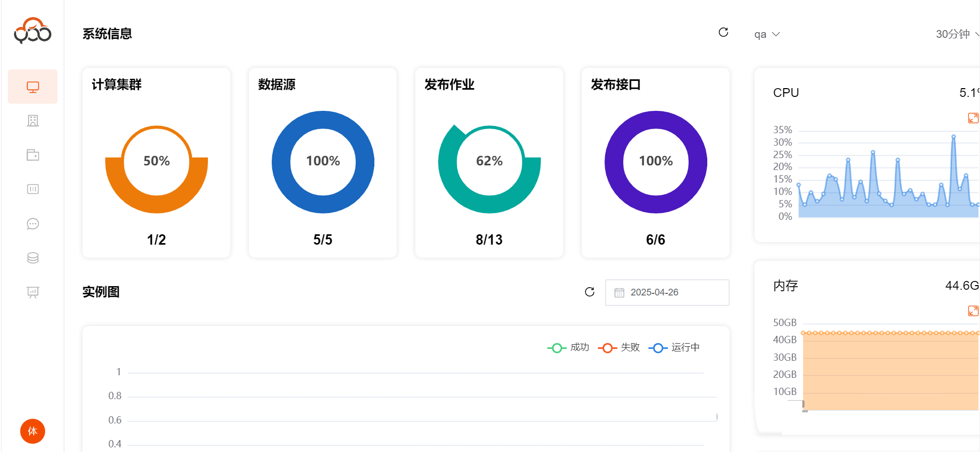Image resolution: width=980 pixels, height=452 pixels.
Task: Click the 计算集群 card showing 1/2
Action: [x=156, y=163]
